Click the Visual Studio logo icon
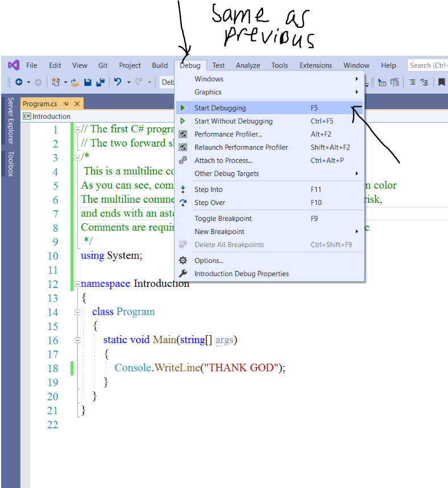The image size is (448, 488). [14, 65]
